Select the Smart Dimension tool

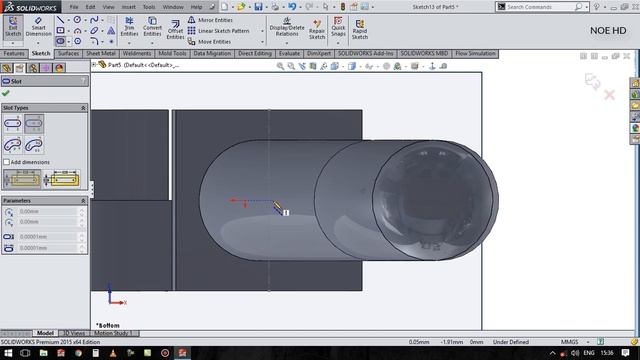tap(38, 27)
